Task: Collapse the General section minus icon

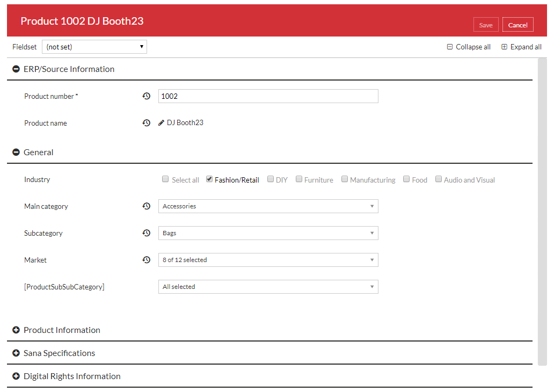Action: [x=16, y=153]
